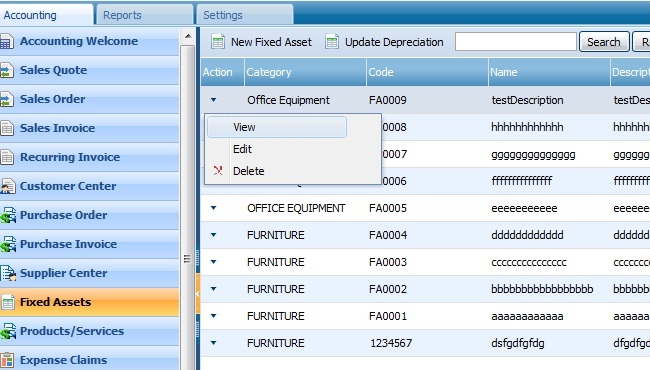Open action dropdown for FA0004 row
The height and width of the screenshot is (370, 650).
tap(213, 235)
